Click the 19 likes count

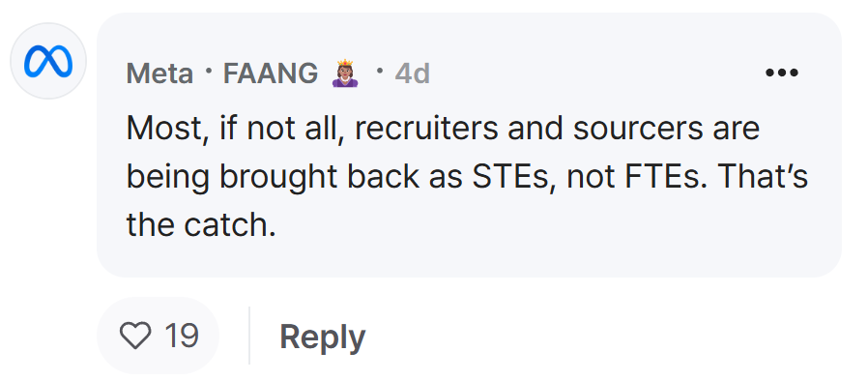182,336
